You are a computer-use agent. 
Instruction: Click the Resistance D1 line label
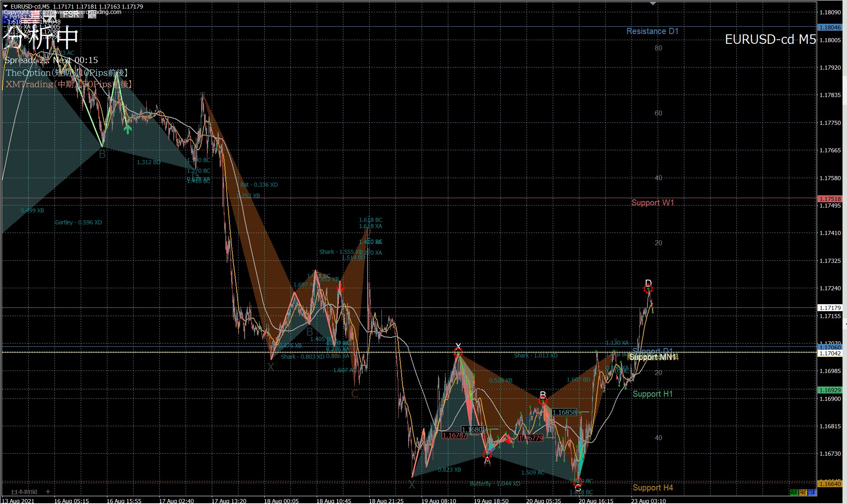click(x=652, y=31)
